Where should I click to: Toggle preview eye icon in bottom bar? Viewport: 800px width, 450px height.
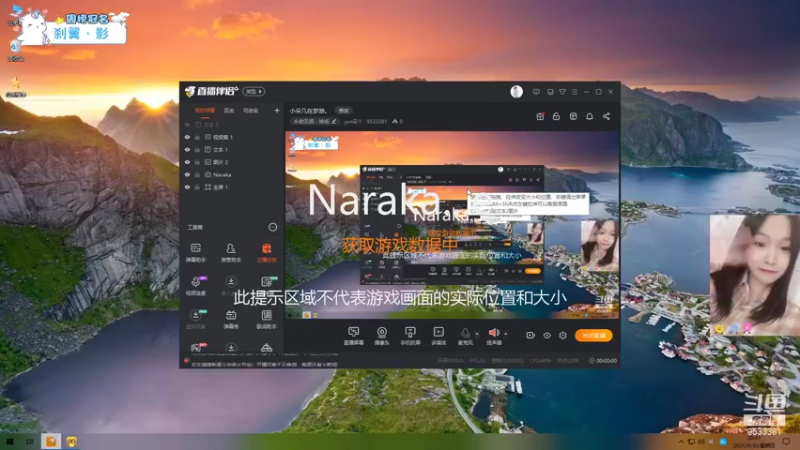pos(547,335)
